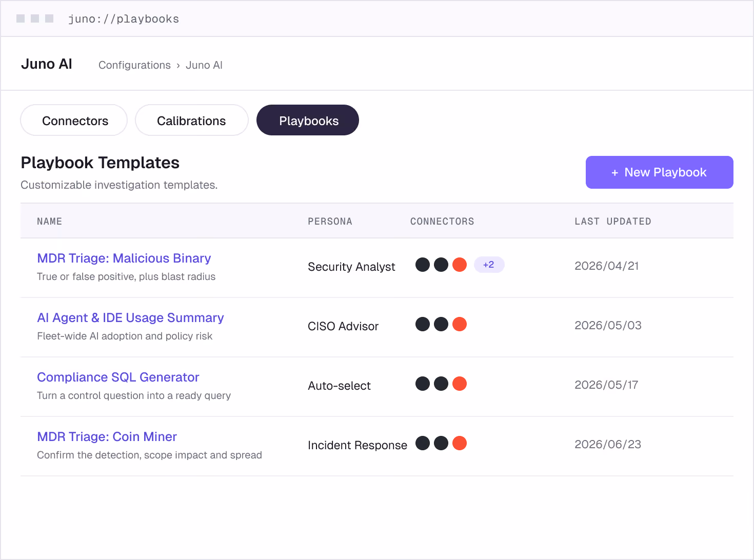The height and width of the screenshot is (560, 754).
Task: Switch to the Connectors tab
Action: pos(74,120)
